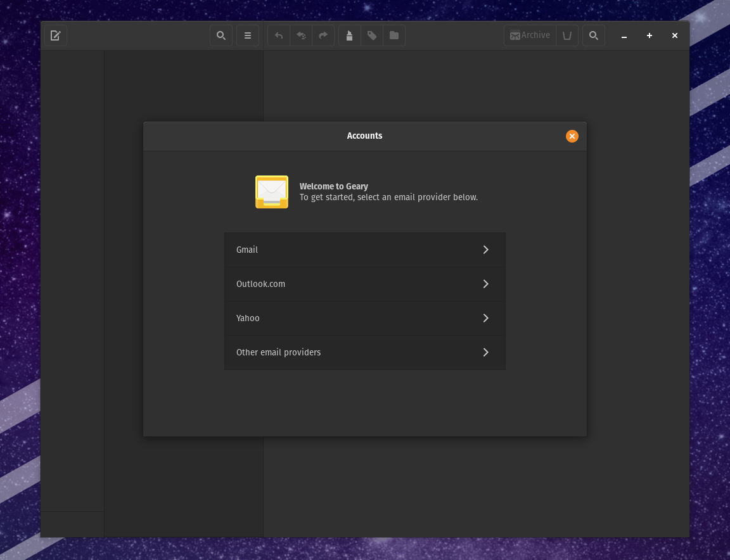
Task: Expand the Outlook.com row chevron
Action: (x=485, y=284)
